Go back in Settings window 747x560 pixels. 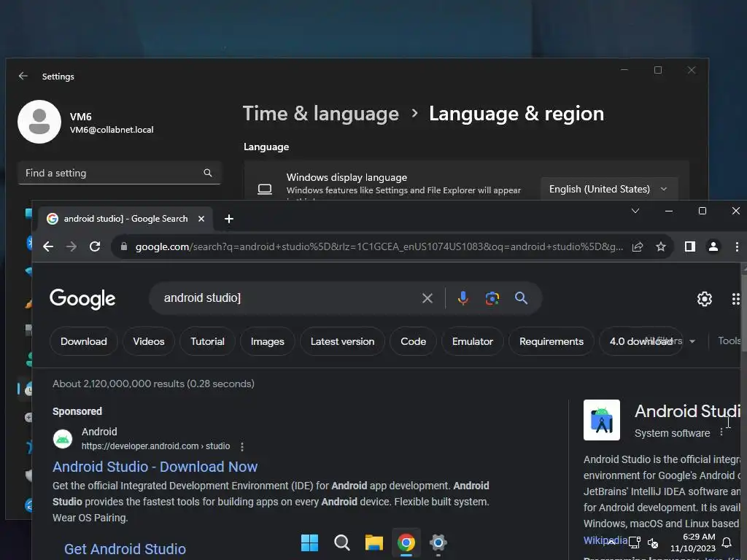[23, 76]
